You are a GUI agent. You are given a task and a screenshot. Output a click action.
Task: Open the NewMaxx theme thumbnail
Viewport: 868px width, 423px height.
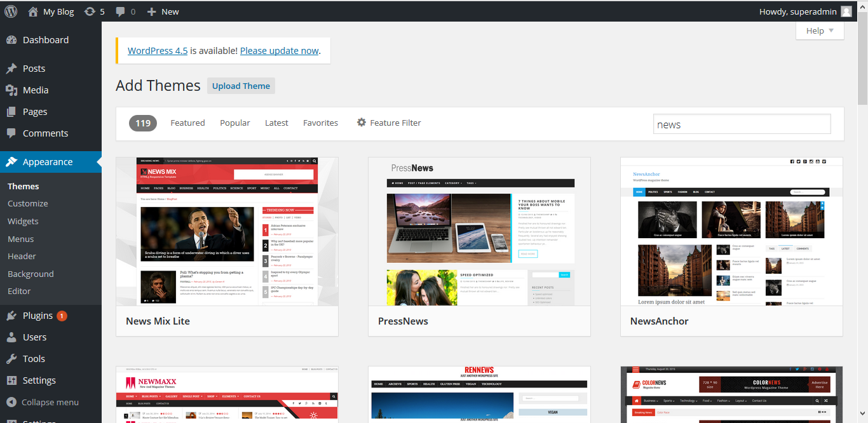(227, 394)
